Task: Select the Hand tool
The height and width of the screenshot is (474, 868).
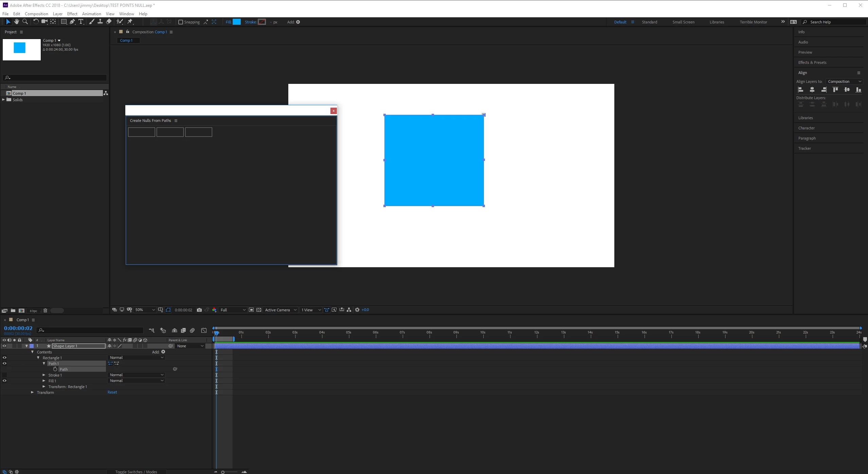Action: click(16, 22)
